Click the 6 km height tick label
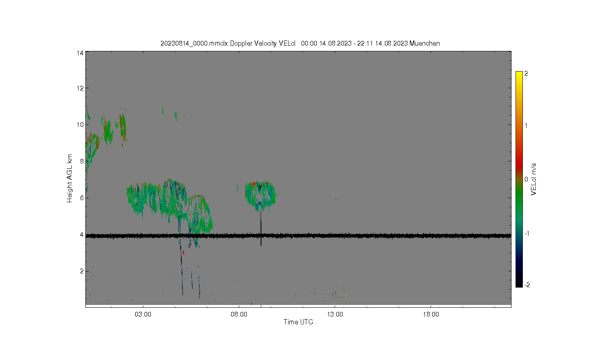The height and width of the screenshot is (364, 607). point(82,198)
